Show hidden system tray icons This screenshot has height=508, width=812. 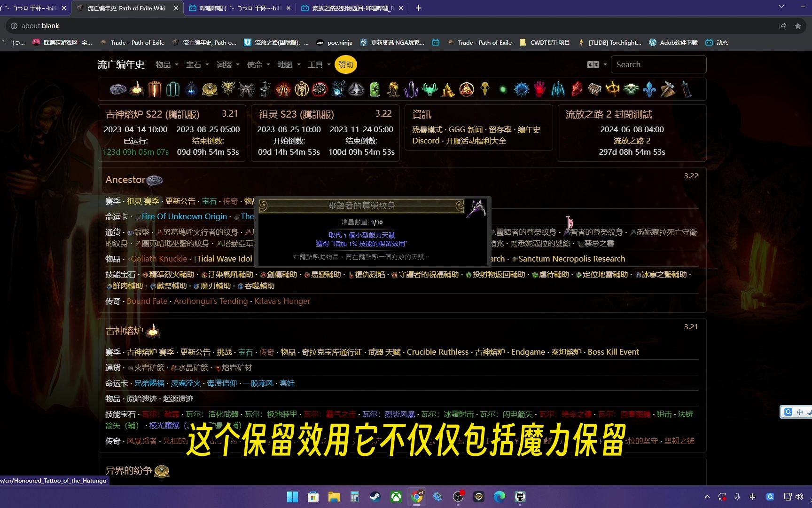point(707,497)
